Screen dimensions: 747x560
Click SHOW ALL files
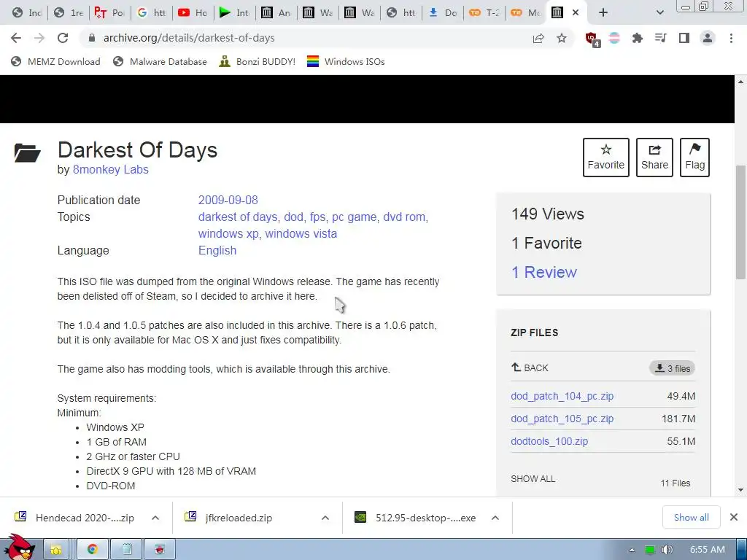pos(533,479)
